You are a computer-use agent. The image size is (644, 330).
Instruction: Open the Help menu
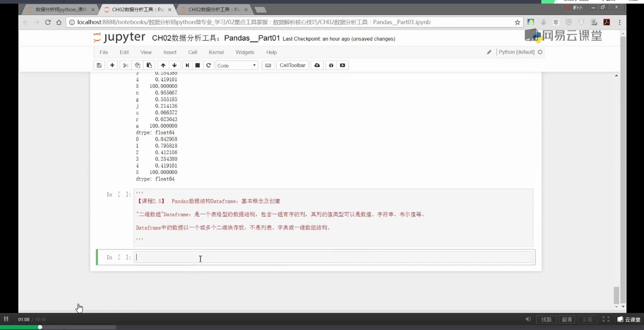pyautogui.click(x=271, y=52)
